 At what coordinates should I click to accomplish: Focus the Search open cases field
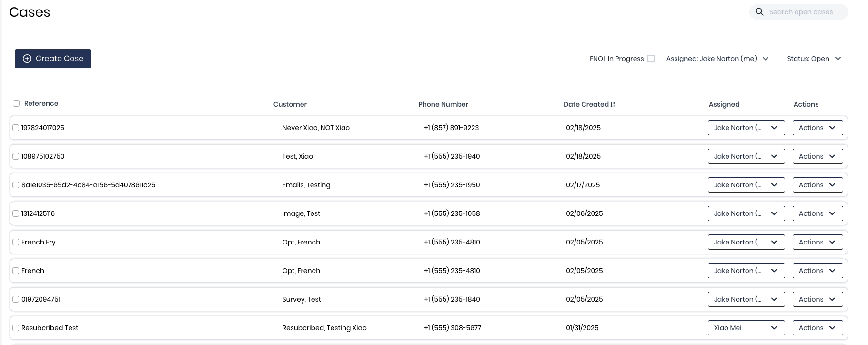(805, 12)
